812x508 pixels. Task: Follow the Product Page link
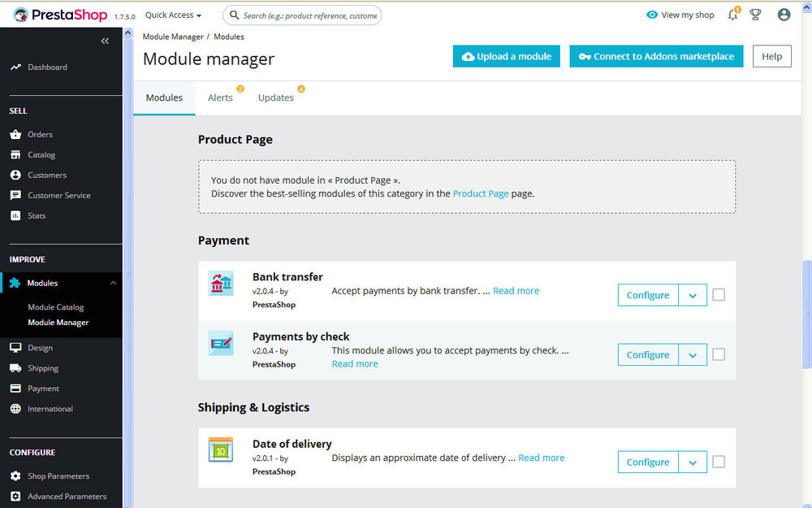[481, 193]
